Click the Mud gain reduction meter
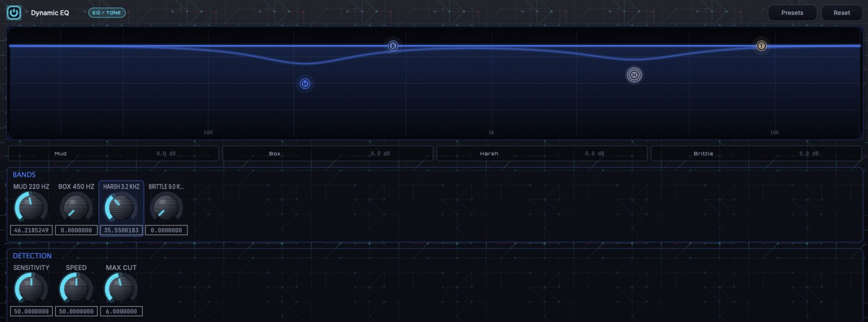Viewport: 868px width, 322px height. (113, 153)
